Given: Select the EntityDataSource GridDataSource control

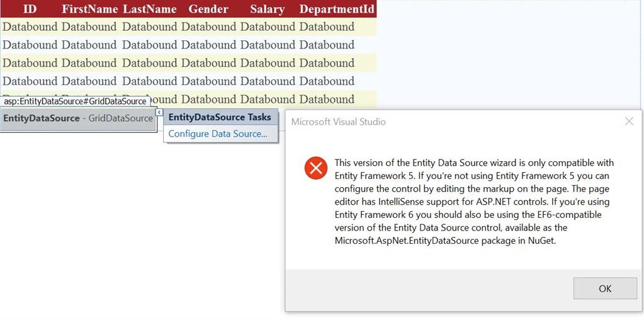Looking at the screenshot, I should point(78,118).
